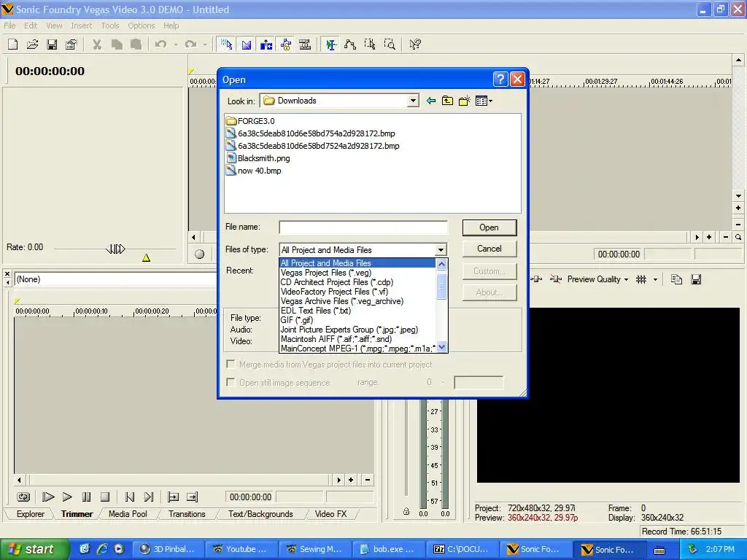Switch to the Explorer tab
747x560 pixels.
tap(31, 514)
